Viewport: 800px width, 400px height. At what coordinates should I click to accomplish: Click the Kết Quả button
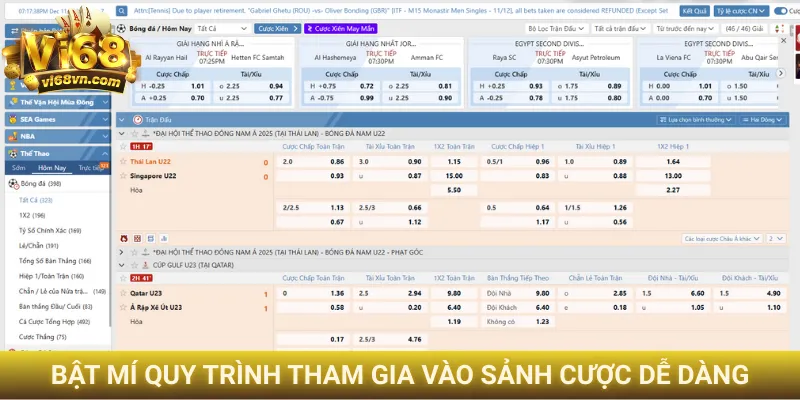(x=694, y=11)
